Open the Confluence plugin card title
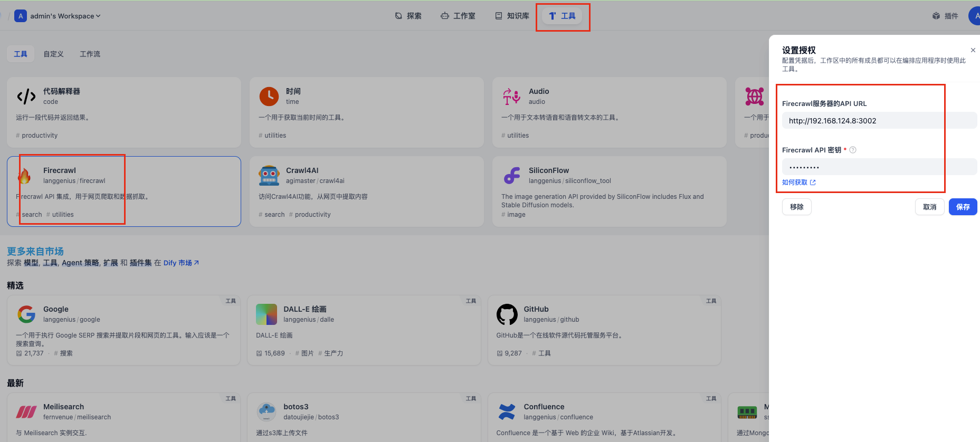Image resolution: width=980 pixels, height=442 pixels. coord(544,407)
